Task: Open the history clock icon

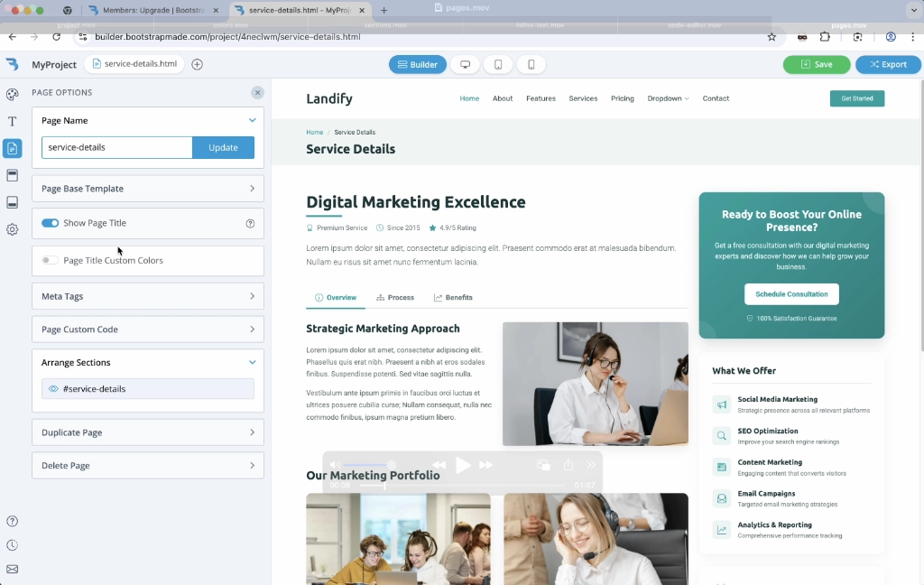Action: pos(12,545)
